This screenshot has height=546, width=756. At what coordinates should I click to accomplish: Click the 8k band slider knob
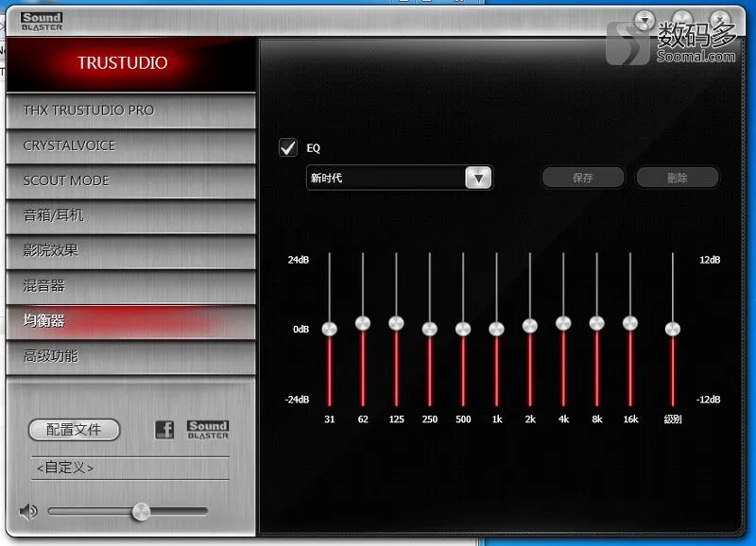tap(597, 323)
